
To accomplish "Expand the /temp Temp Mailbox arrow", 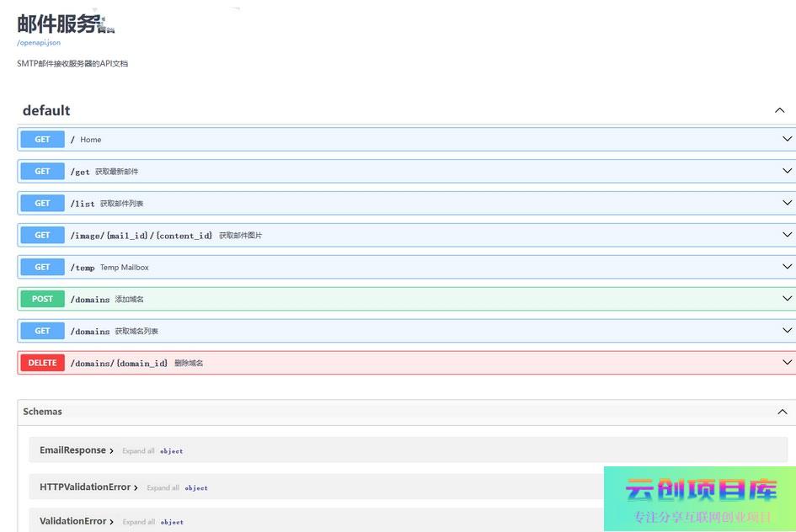I will coord(787,268).
